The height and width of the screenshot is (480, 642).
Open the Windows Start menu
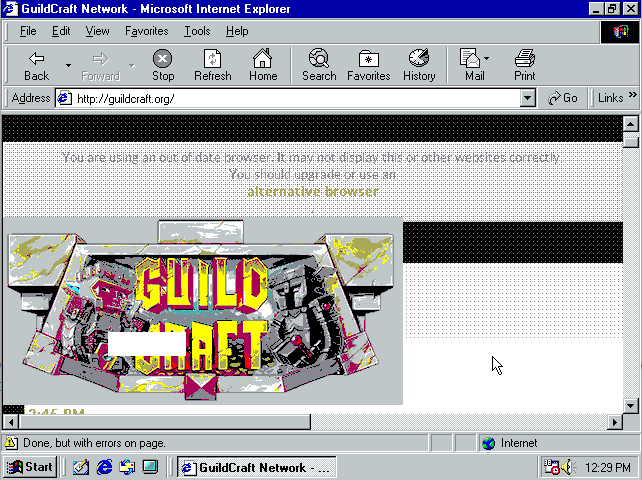coord(29,467)
